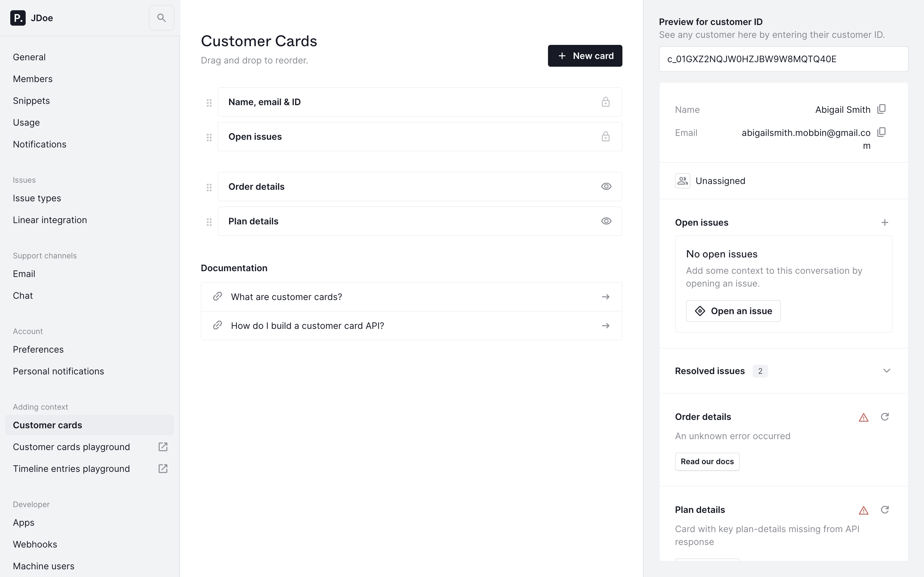Open the Unassigned assignee selector

pos(710,181)
